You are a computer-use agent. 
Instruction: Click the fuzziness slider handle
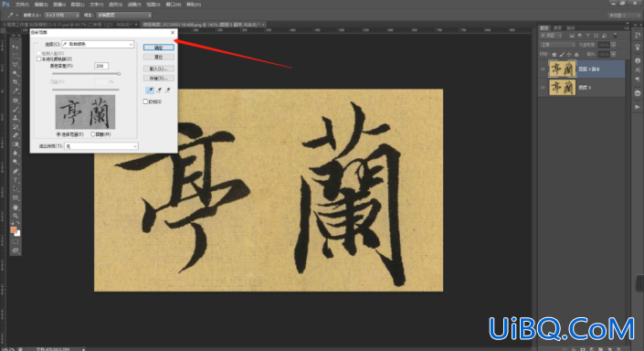pos(119,74)
